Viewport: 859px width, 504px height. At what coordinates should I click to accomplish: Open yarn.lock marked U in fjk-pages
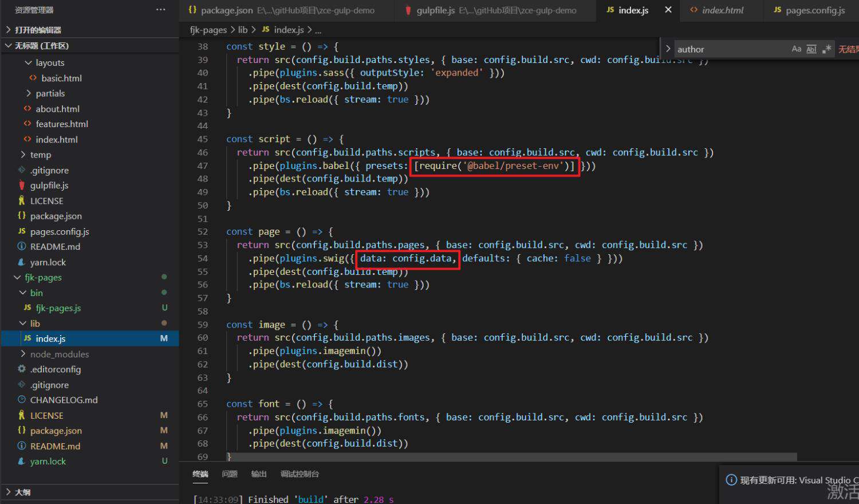click(x=48, y=462)
